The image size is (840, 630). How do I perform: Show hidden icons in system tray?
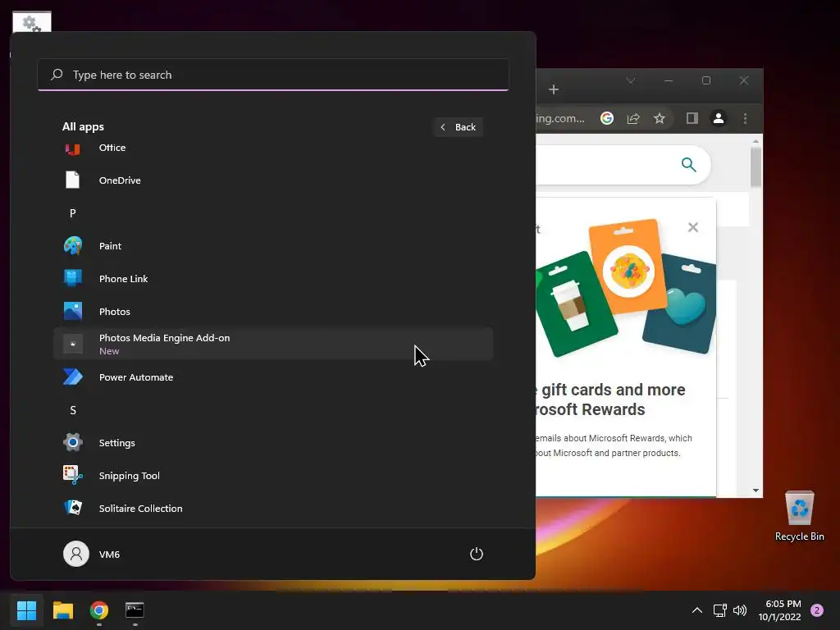click(x=697, y=610)
